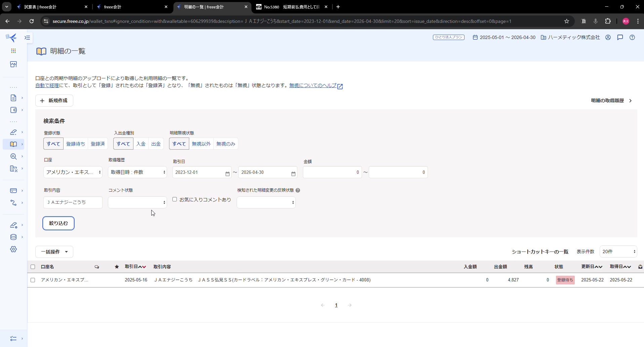644x347 pixels.
Task: Open the credit card icon in sidebar
Action: [13, 191]
